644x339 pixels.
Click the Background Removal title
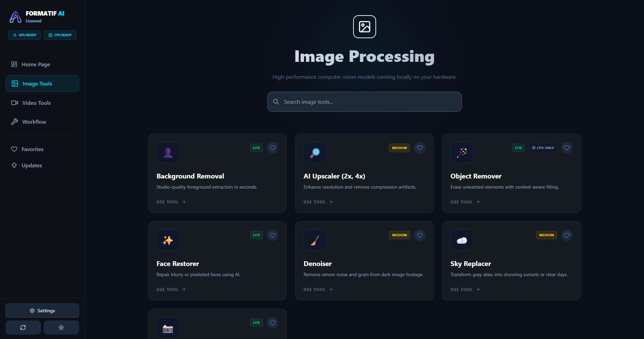(190, 176)
